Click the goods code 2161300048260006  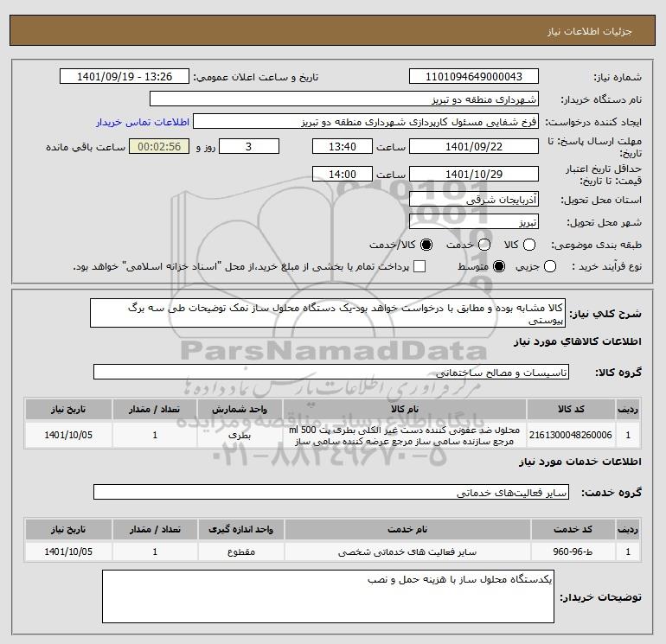coord(571,435)
